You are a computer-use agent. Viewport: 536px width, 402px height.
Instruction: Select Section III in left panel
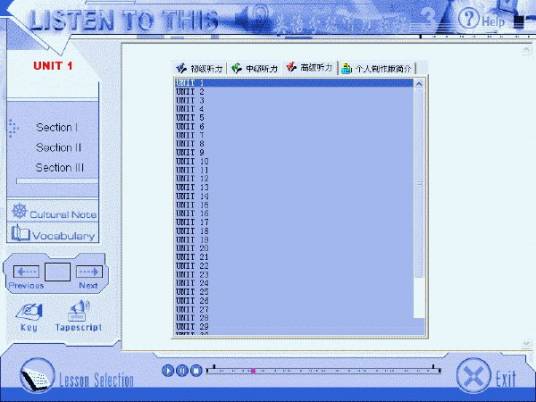60,168
